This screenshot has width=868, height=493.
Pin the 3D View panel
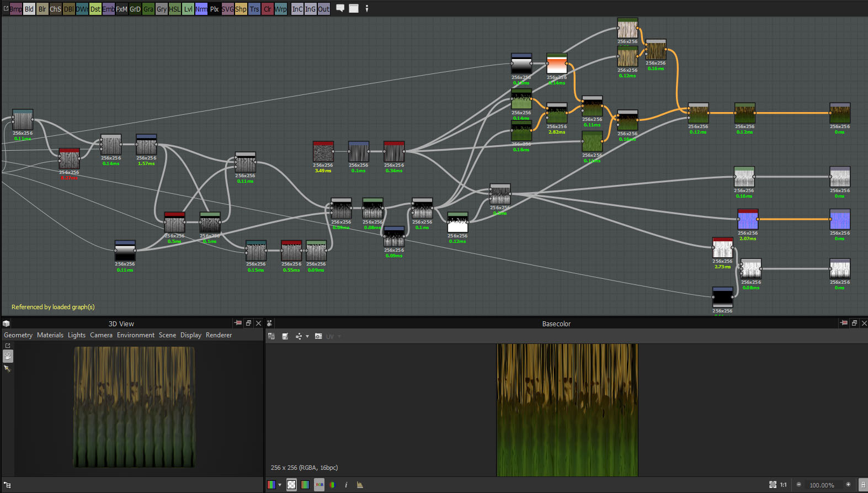click(238, 323)
